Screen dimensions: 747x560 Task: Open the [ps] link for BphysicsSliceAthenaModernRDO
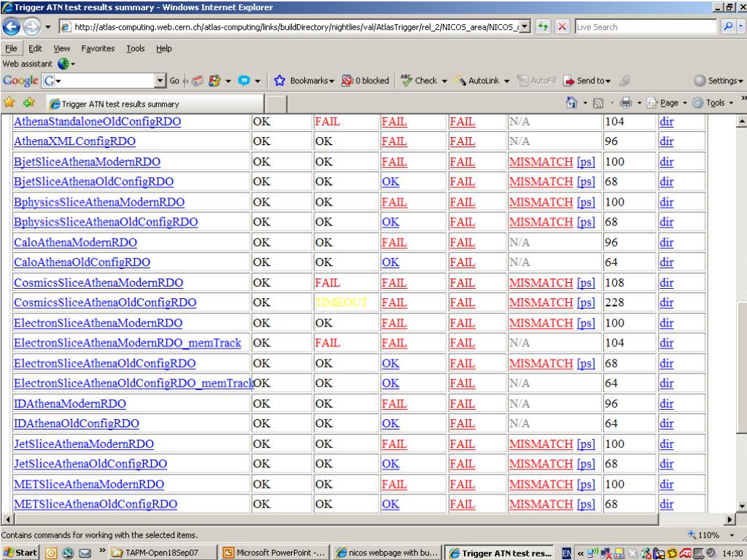586,202
